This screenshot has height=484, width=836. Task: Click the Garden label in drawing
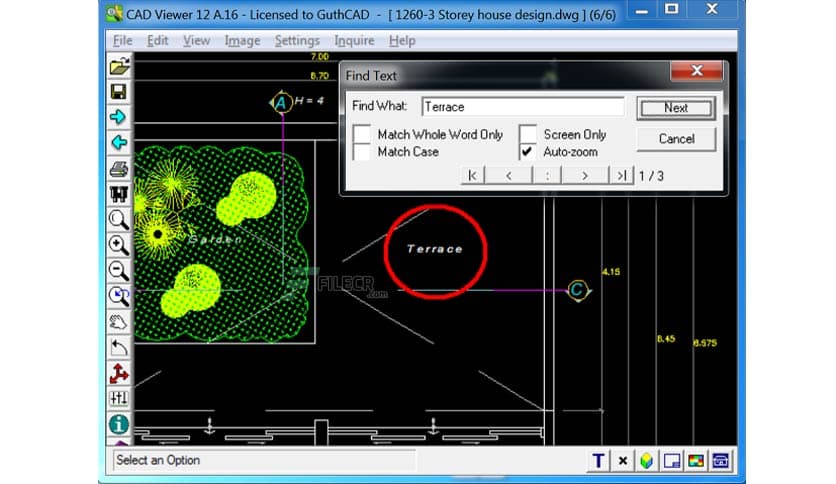(215, 239)
